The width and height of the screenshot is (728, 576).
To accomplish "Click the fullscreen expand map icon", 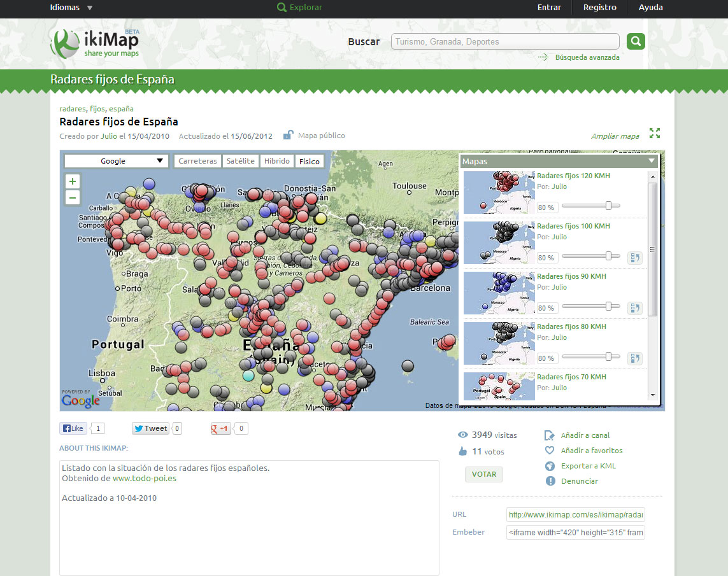I will [654, 133].
